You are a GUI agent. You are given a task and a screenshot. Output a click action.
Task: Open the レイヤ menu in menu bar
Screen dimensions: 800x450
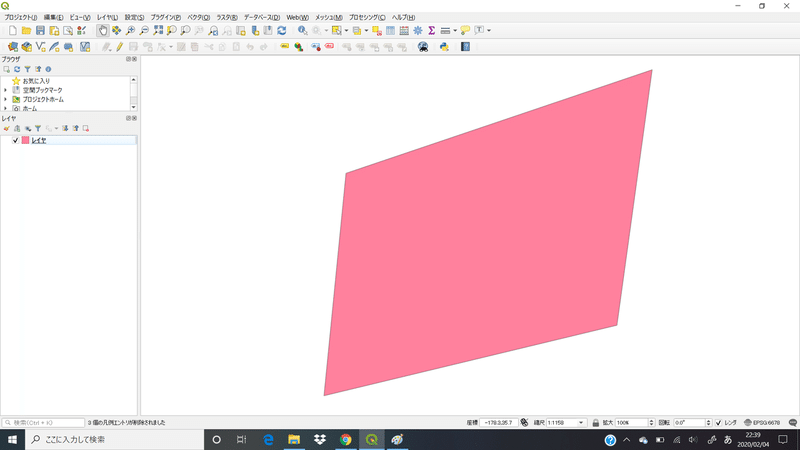pos(107,17)
